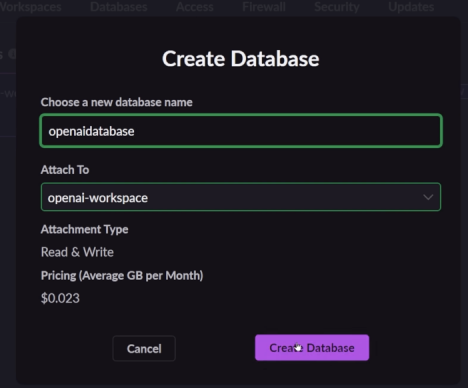Click the Pricing Average GB per Month label
This screenshot has height=388, width=468.
pos(122,276)
